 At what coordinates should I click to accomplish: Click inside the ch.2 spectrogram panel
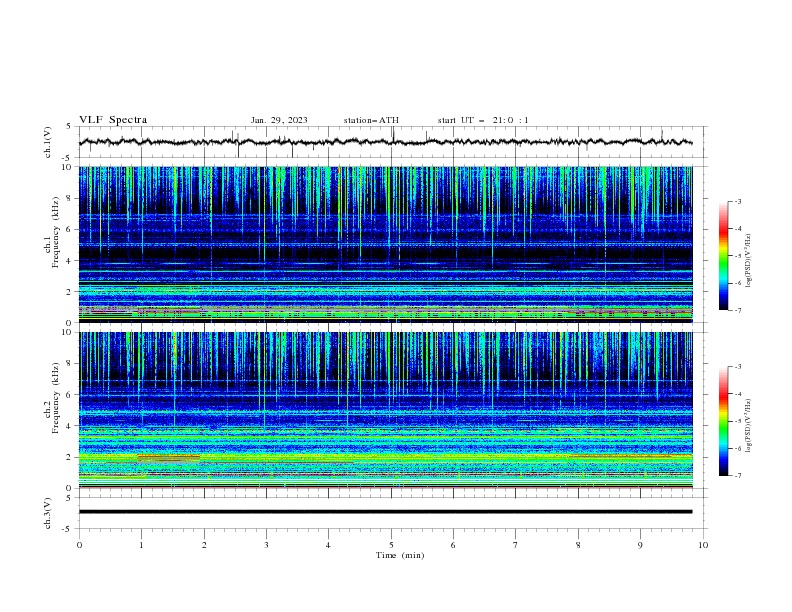385,410
